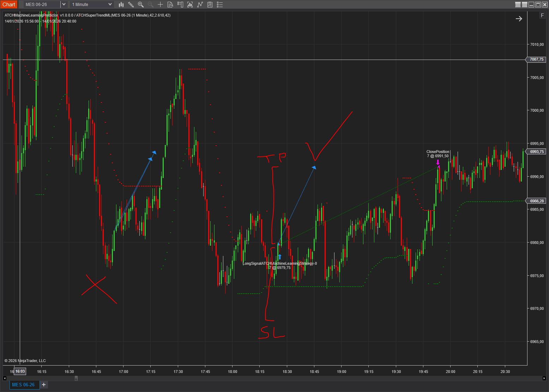Viewport: 549px width, 392px height.
Task: Open the bar type candlestick icon
Action: pos(121,5)
